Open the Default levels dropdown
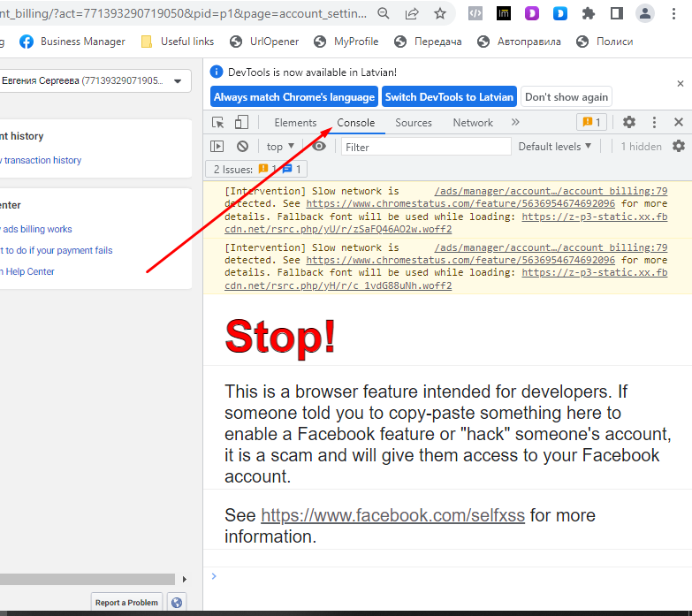The image size is (692, 616). point(554,147)
